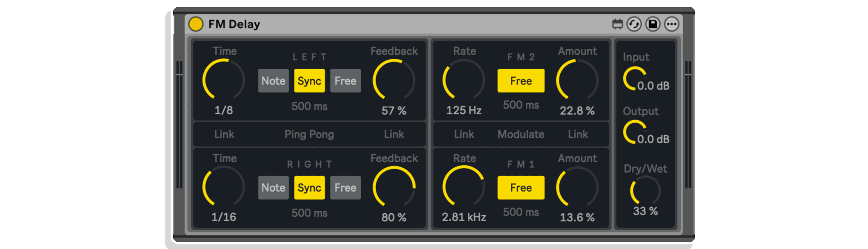Click the Dry/Wet knob
Image resolution: width=868 pixels, height=249 pixels.
tap(646, 190)
